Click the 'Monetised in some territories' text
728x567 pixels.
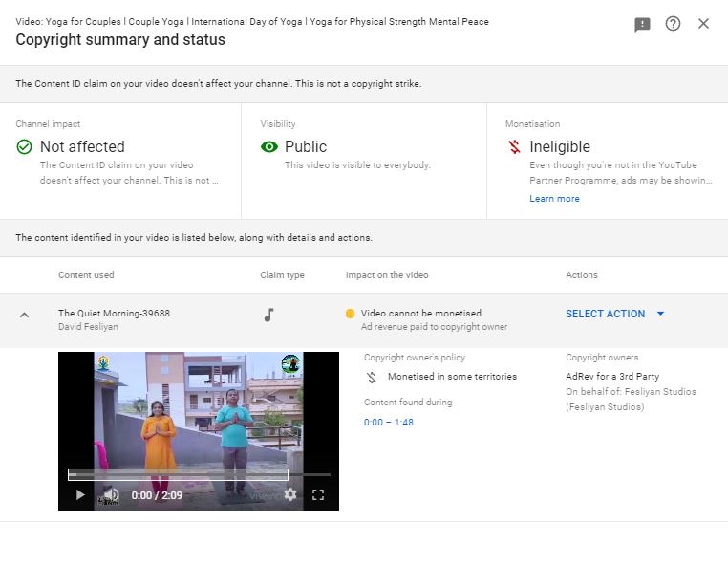(x=452, y=377)
